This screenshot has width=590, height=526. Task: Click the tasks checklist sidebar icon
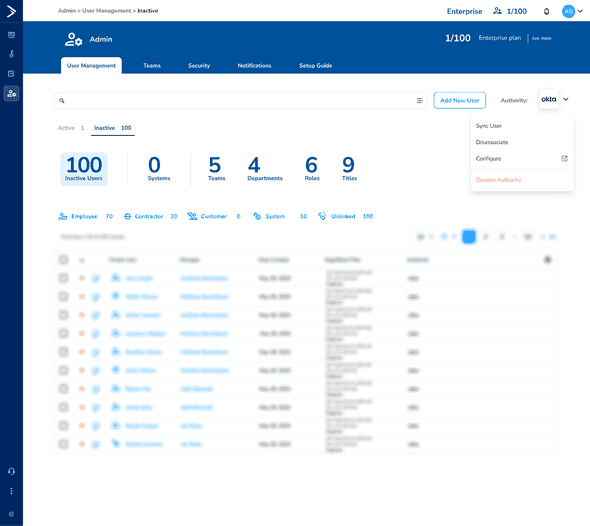coord(11,74)
